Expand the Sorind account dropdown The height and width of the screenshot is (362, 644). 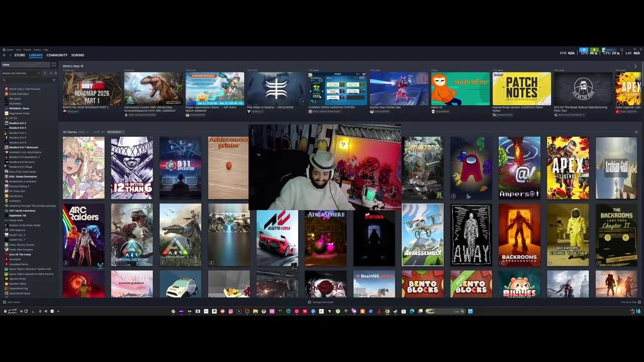coord(610,50)
